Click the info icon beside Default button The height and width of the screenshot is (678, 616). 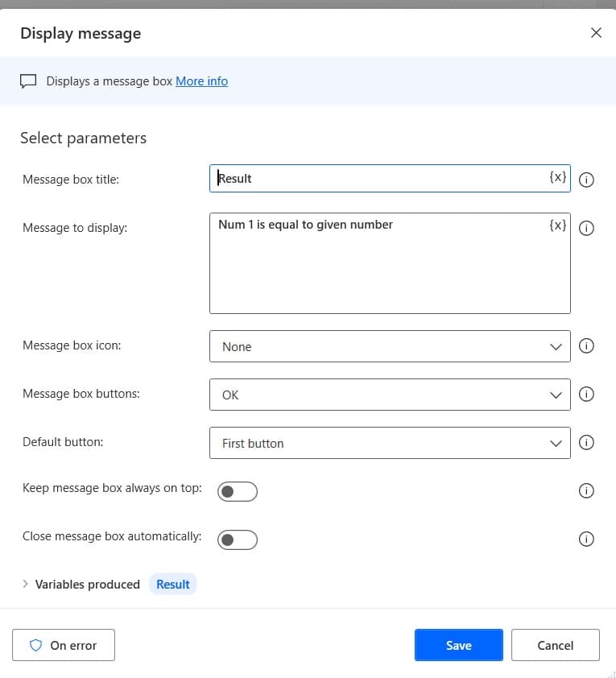pos(586,442)
